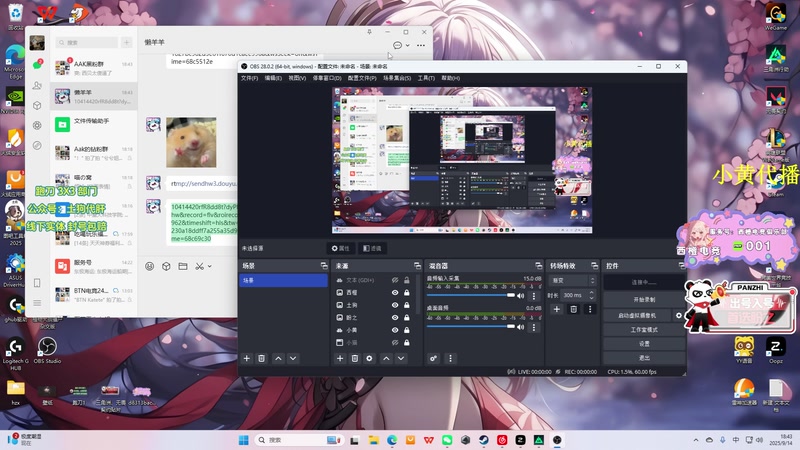Float the Sources dock with its popout icon

point(417,266)
